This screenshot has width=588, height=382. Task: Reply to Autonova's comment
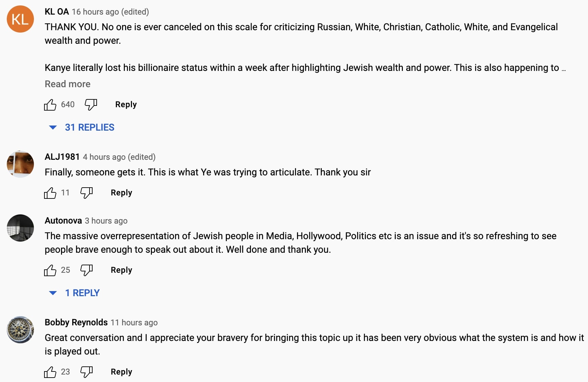[x=121, y=270]
